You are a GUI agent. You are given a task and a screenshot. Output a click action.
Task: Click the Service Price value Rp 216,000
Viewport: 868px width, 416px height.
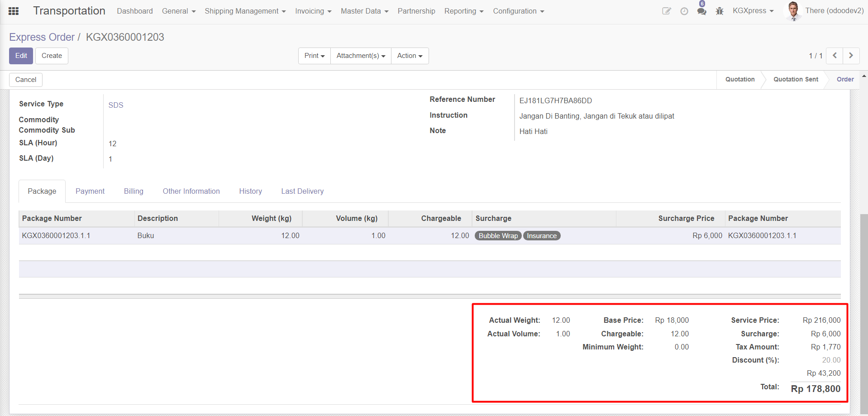click(821, 320)
